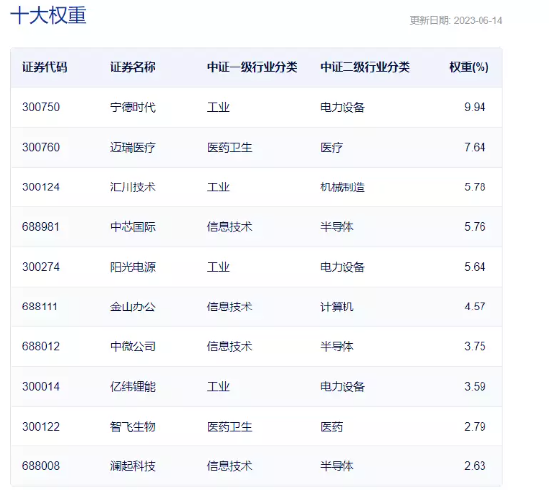Screen dimensions: 550x494
Task: Click the 中证二级行业分类 column header
Action: (365, 67)
